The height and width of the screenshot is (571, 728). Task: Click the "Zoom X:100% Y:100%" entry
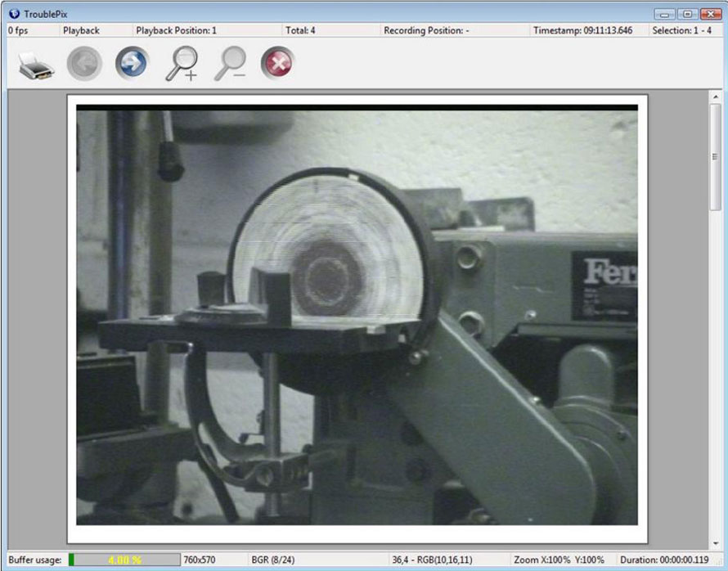point(559,560)
